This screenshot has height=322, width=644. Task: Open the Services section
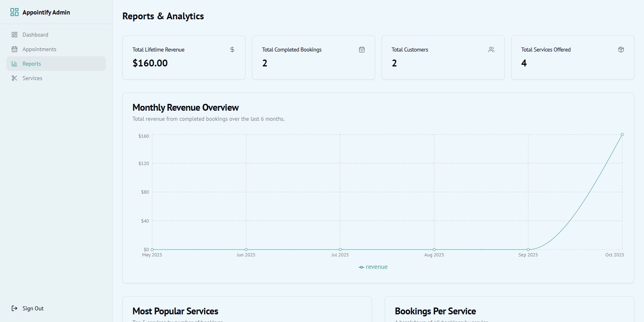32,78
